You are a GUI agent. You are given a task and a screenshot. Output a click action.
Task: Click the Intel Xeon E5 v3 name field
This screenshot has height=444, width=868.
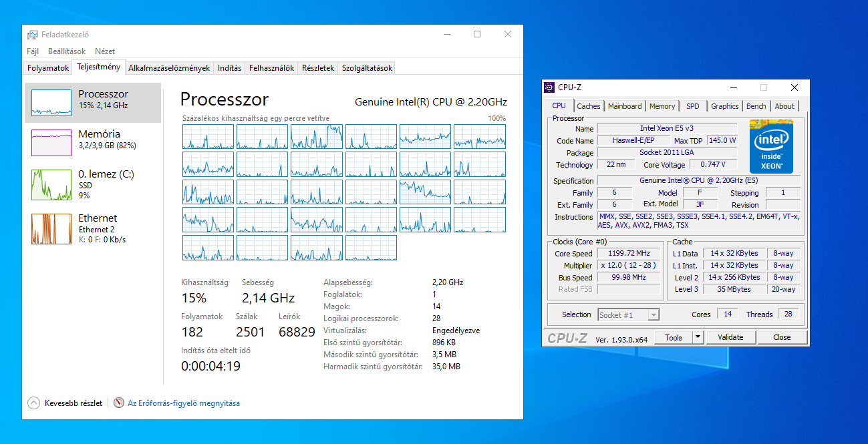coord(667,128)
